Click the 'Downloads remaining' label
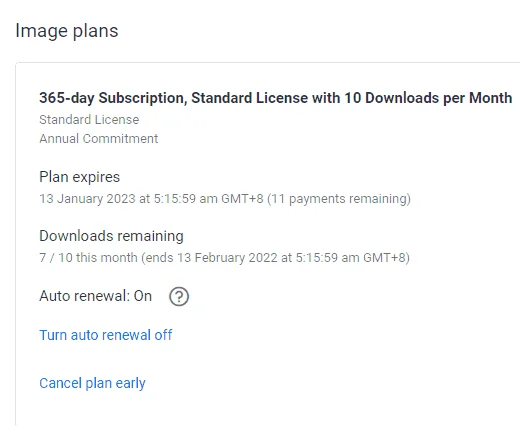This screenshot has width=520, height=426. tap(111, 236)
